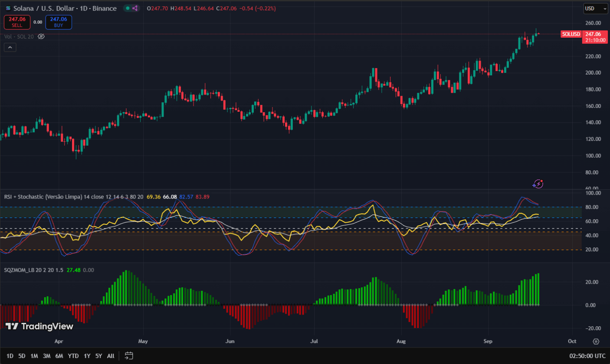The width and height of the screenshot is (610, 364).
Task: Click the 100.00 main price axis label
Action: 593,156
